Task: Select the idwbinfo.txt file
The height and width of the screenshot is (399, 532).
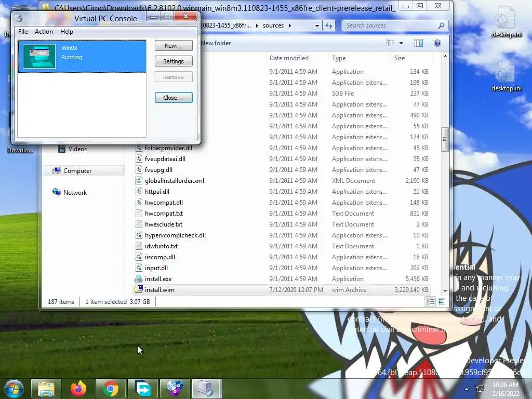Action: click(161, 246)
